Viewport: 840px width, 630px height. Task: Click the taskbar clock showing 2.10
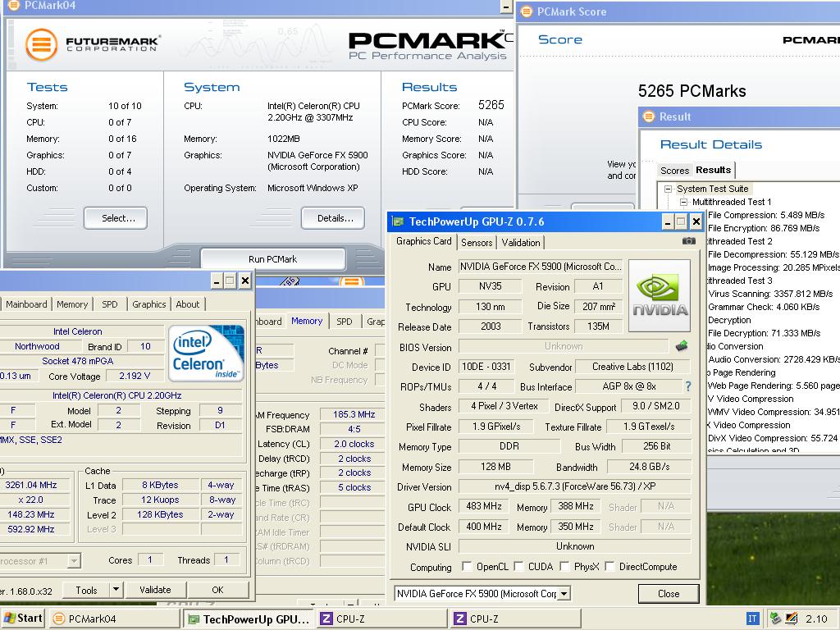(816, 619)
